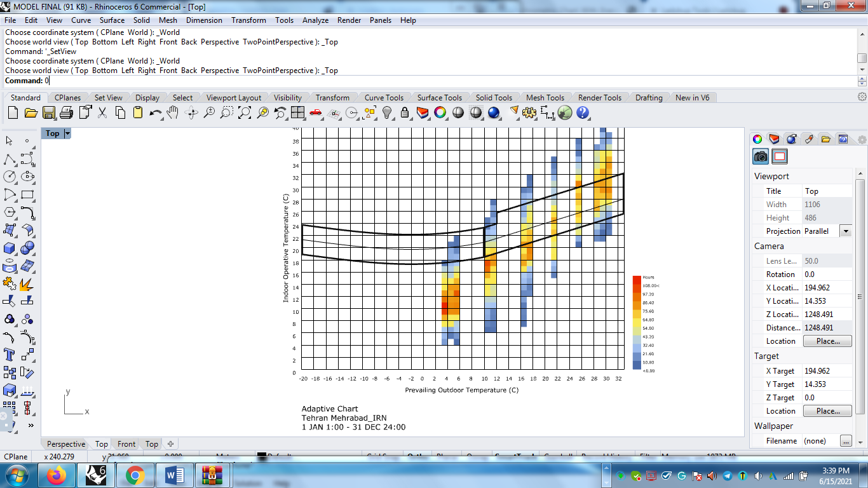Click the Undo arrow icon
This screenshot has width=868, height=488.
click(155, 113)
